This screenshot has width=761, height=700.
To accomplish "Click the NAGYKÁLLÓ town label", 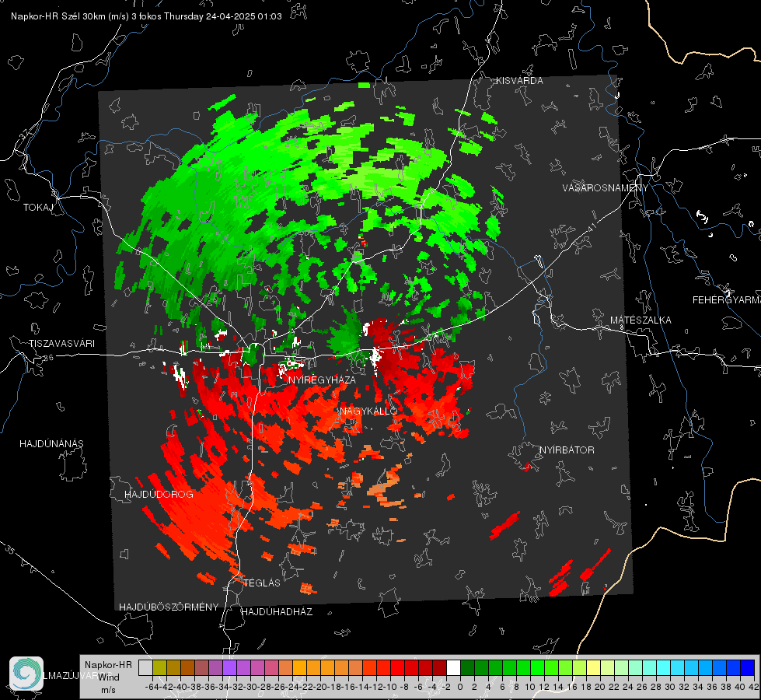I will pos(368,411).
